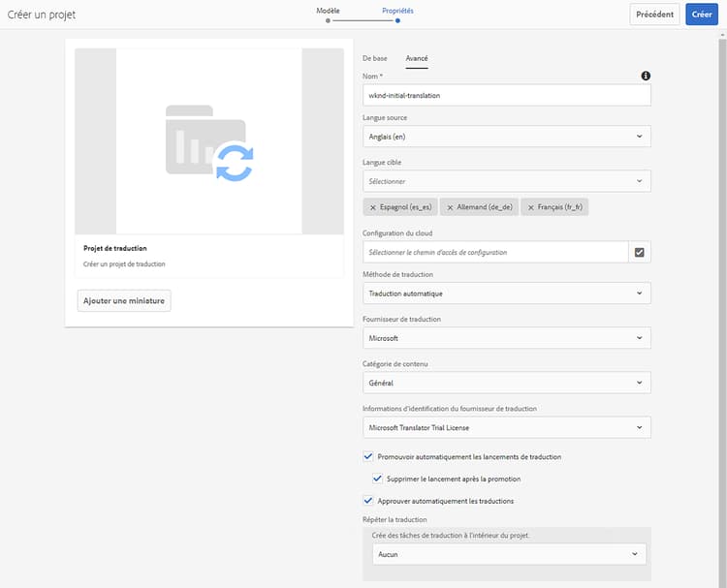
Task: Select the Propriétés wizard step
Action: pos(397,15)
